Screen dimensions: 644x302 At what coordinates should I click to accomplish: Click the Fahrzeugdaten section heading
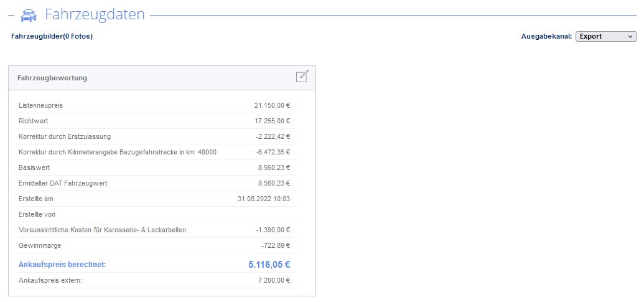tap(95, 14)
